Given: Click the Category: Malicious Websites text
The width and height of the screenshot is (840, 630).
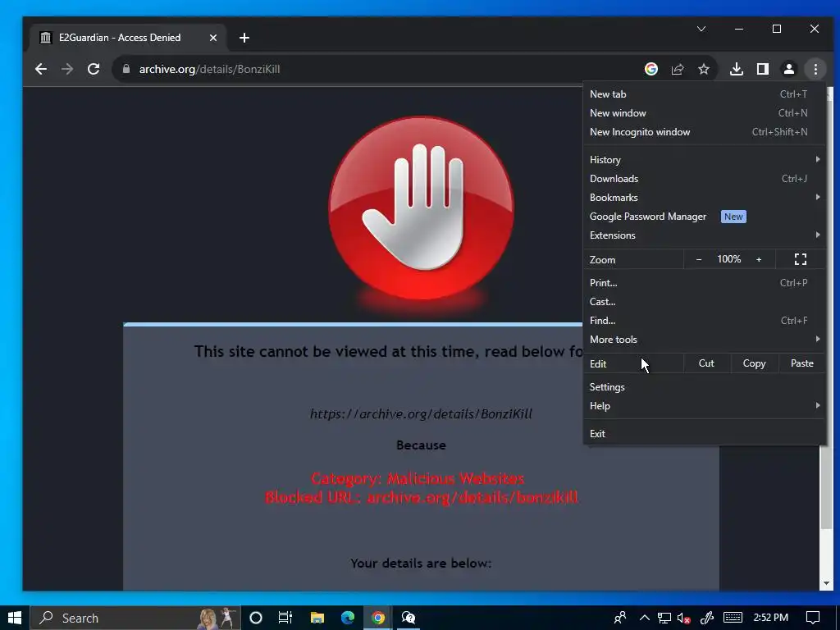Looking at the screenshot, I should (418, 478).
